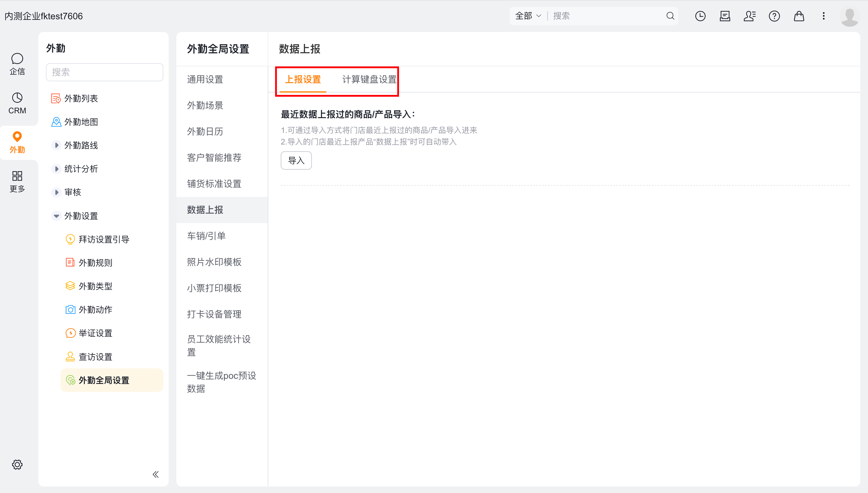Open the shopping bag icon in top bar
This screenshot has width=868, height=493.
coord(799,16)
